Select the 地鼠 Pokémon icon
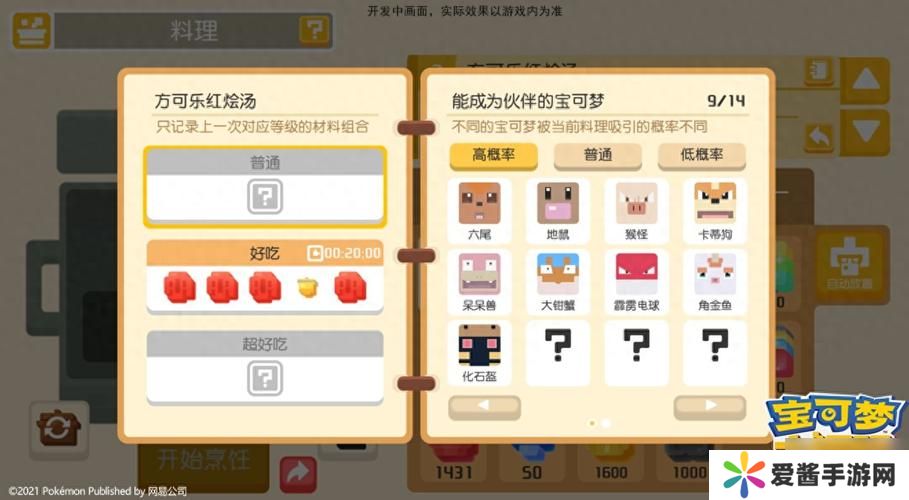The width and height of the screenshot is (909, 500). coord(558,211)
